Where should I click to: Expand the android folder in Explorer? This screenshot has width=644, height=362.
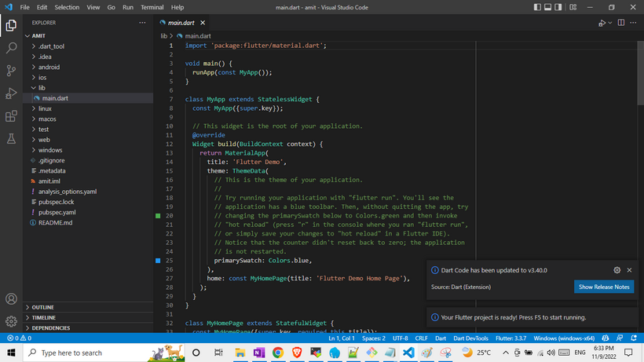pyautogui.click(x=49, y=68)
